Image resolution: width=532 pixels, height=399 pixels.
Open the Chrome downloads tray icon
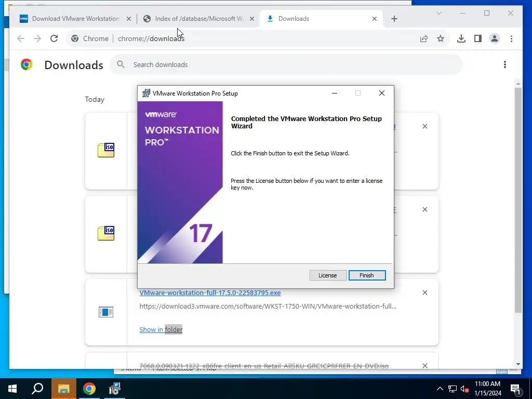point(461,38)
